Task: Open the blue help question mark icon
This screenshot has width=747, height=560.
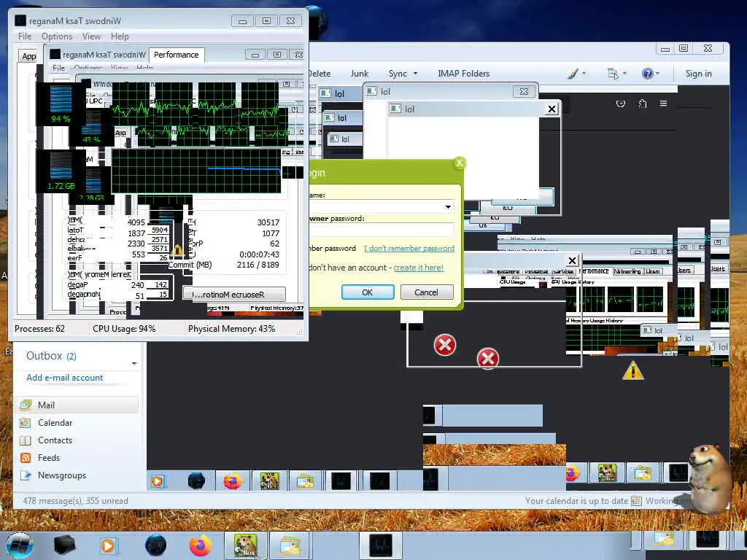Action: coord(647,74)
